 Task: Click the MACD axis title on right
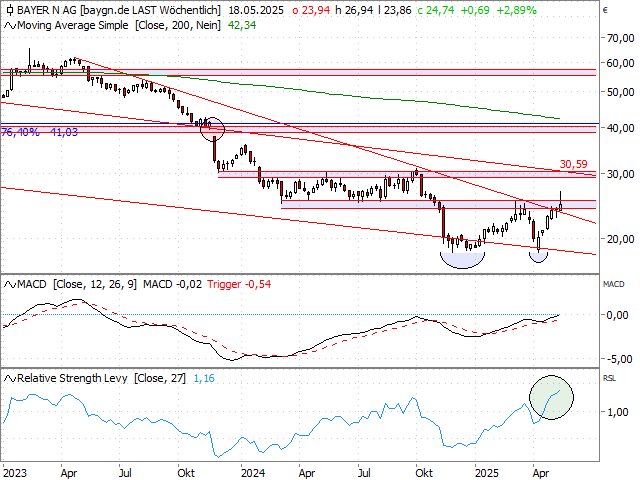click(x=613, y=284)
